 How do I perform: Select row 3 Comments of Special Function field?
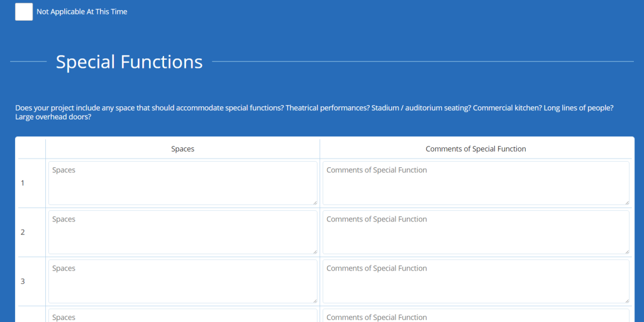475,281
